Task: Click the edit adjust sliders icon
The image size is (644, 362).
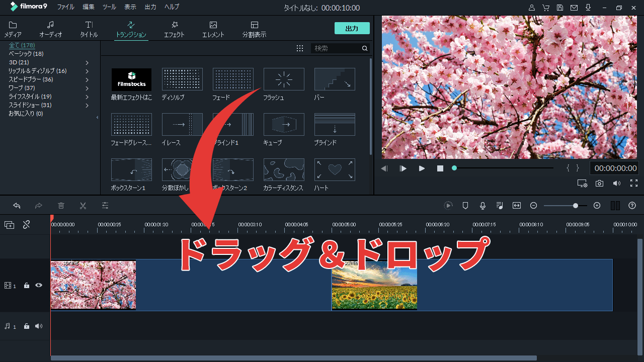Action: pyautogui.click(x=105, y=206)
